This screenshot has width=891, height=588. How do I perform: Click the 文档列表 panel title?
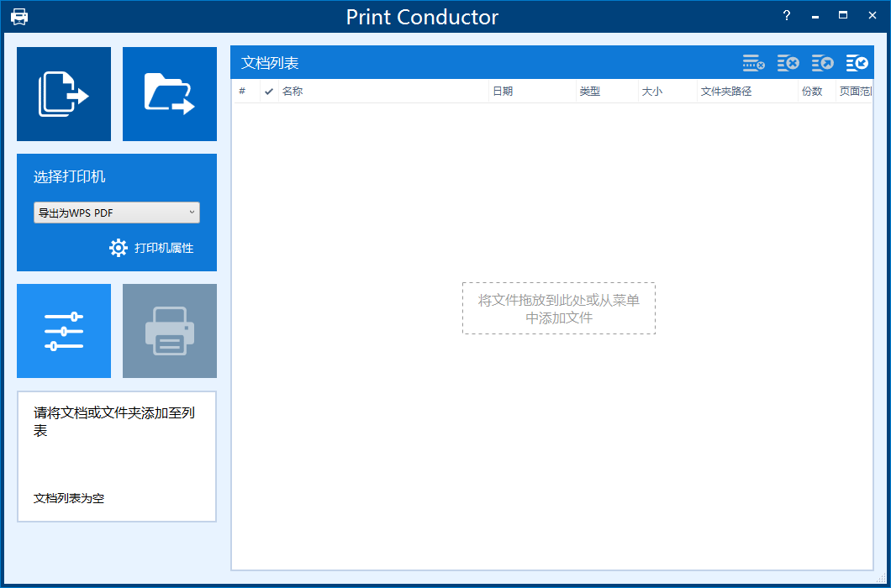click(x=270, y=63)
